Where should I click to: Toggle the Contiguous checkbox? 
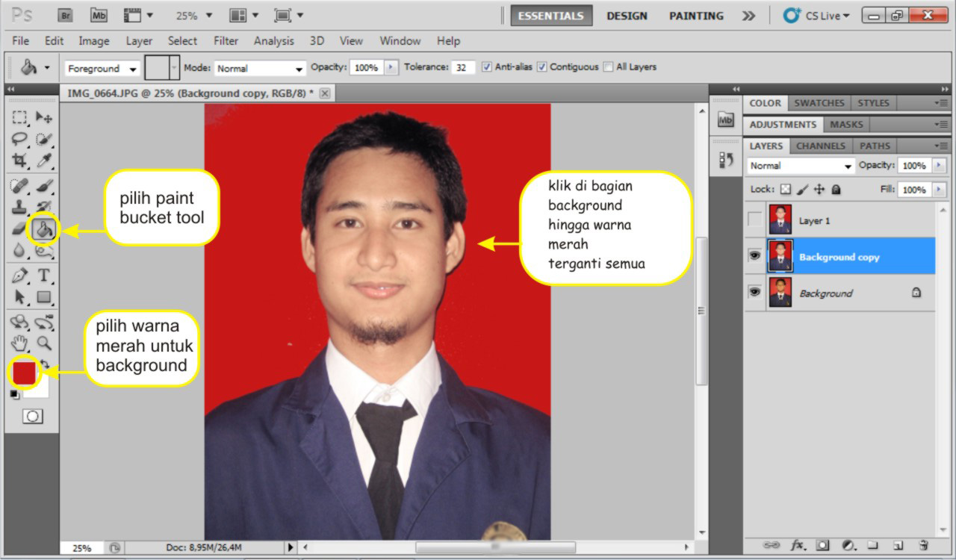(542, 67)
